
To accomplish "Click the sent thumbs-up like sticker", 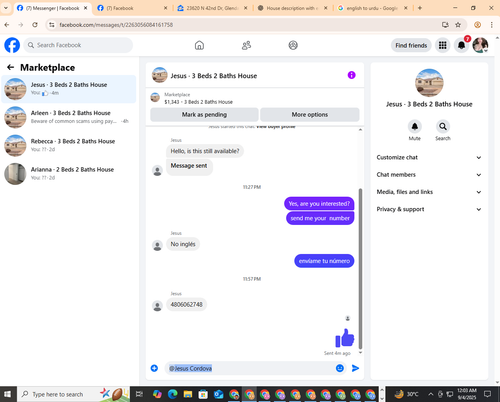I will (345, 338).
